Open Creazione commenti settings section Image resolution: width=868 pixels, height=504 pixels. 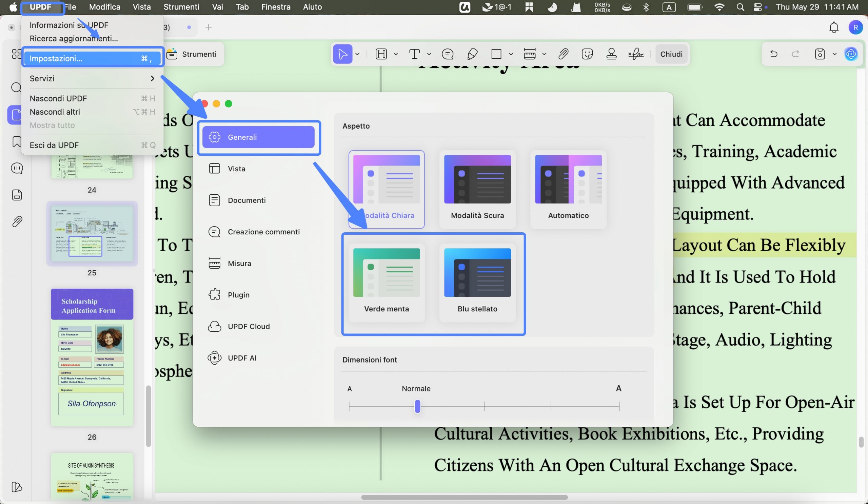click(258, 232)
